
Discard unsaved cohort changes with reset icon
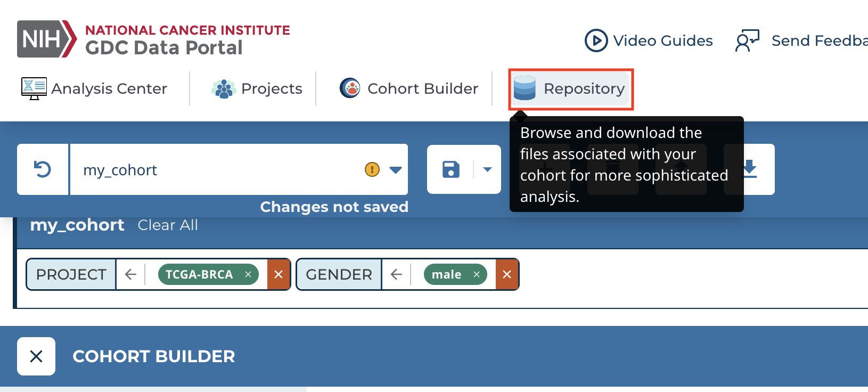click(43, 169)
